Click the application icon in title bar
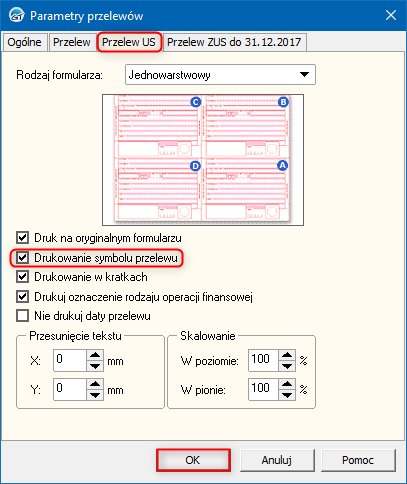The image size is (407, 484). tap(16, 15)
